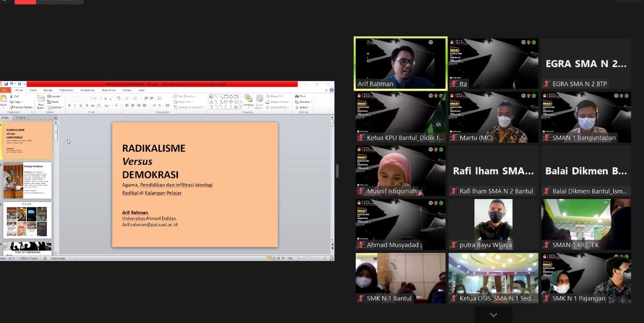Toggle Bold formatting
The width and height of the screenshot is (644, 323).
pos(69,105)
